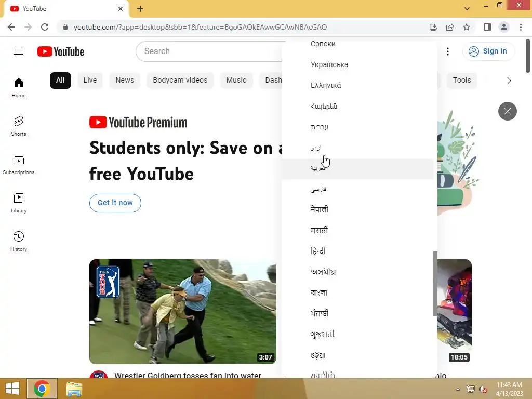Choose ਪੰਜਾਬੀ from the language list
Screen dimensions: 532x399
357,313
